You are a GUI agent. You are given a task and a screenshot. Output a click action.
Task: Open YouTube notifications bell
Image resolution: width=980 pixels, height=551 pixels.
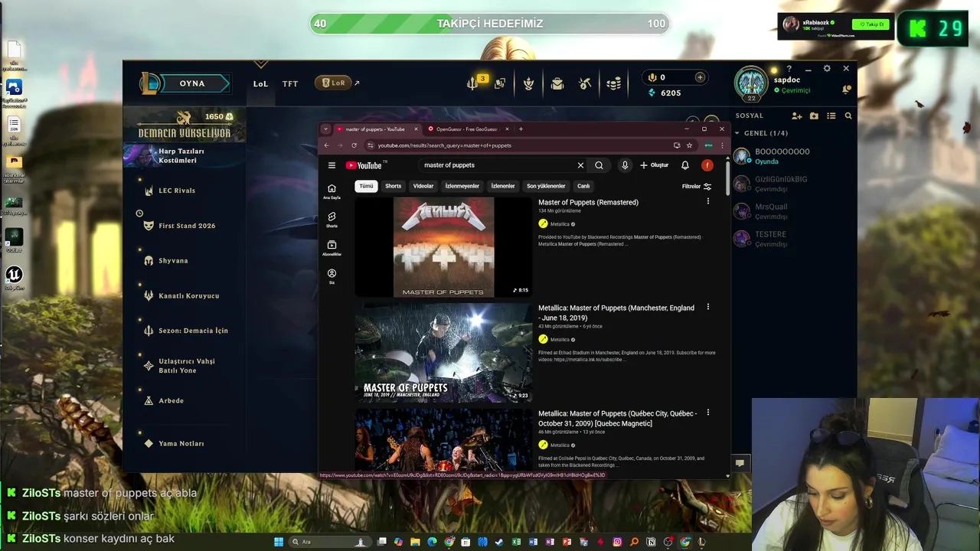point(685,165)
